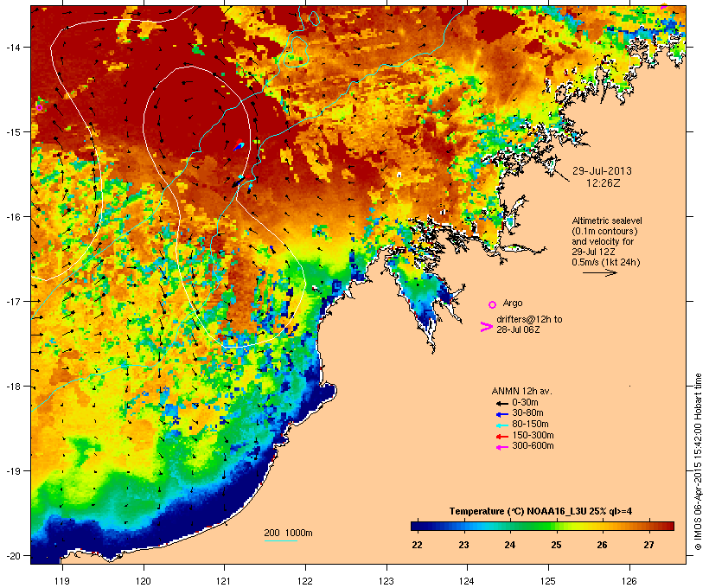Click the latitude axis label -20

[x=12, y=556]
